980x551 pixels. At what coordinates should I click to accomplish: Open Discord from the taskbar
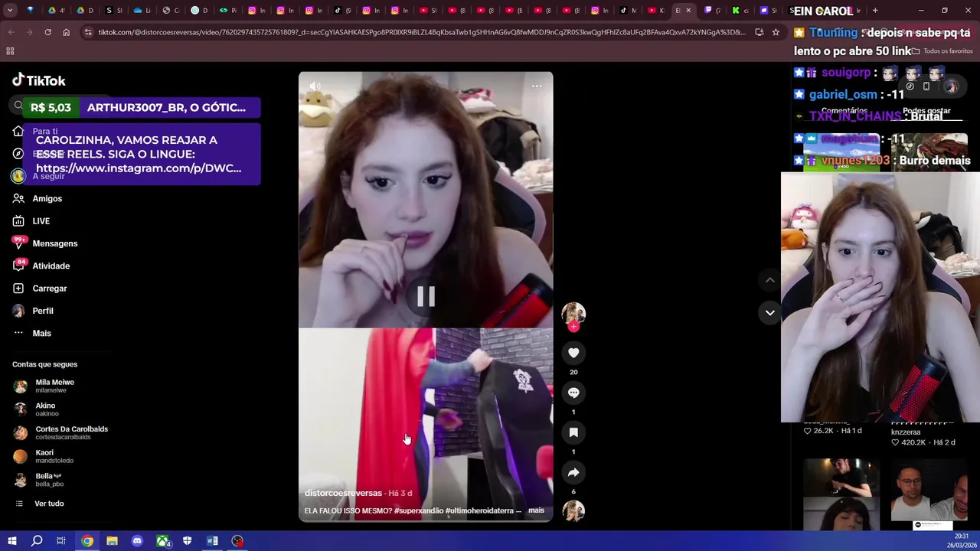pyautogui.click(x=137, y=541)
